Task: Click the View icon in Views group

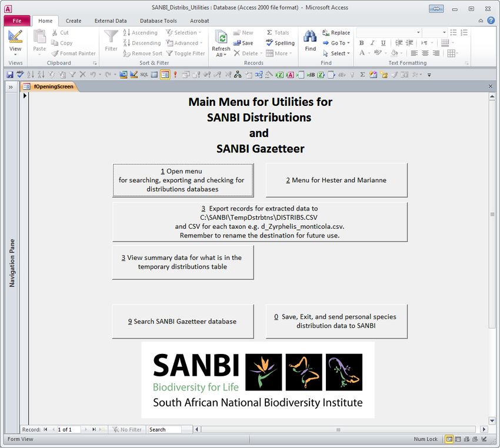Action: pyautogui.click(x=15, y=37)
